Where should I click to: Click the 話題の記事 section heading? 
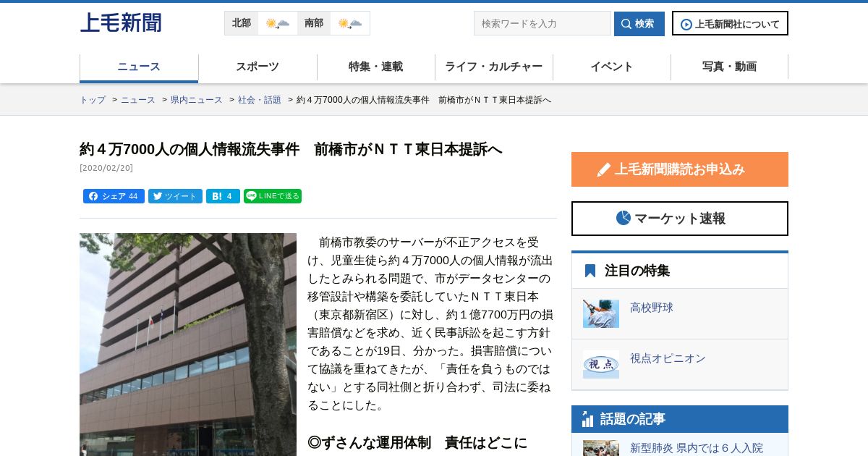point(633,419)
